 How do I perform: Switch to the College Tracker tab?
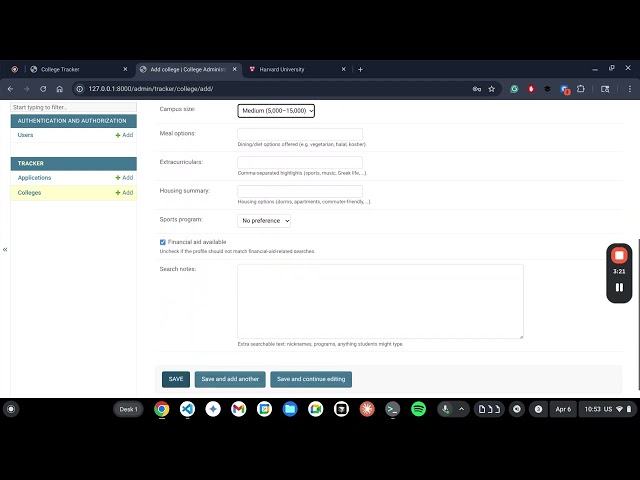point(78,69)
